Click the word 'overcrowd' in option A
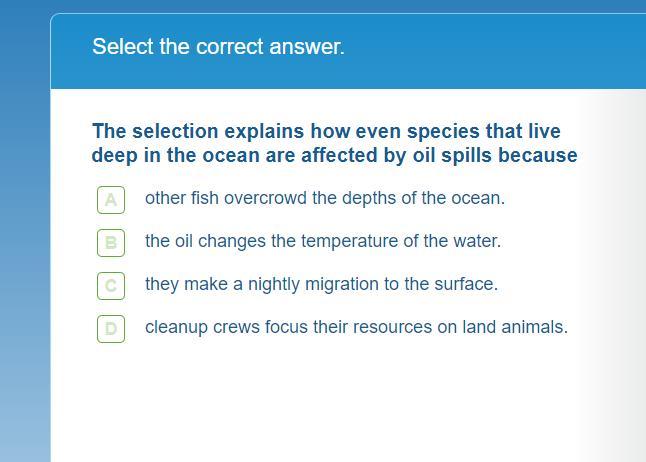Viewport: 646px width, 462px height. 265,198
